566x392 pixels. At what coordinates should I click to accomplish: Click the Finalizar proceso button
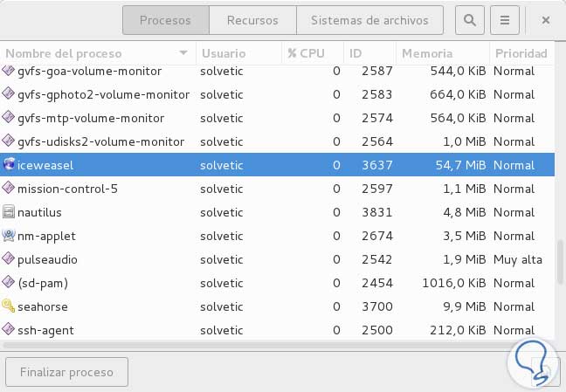[x=67, y=372]
